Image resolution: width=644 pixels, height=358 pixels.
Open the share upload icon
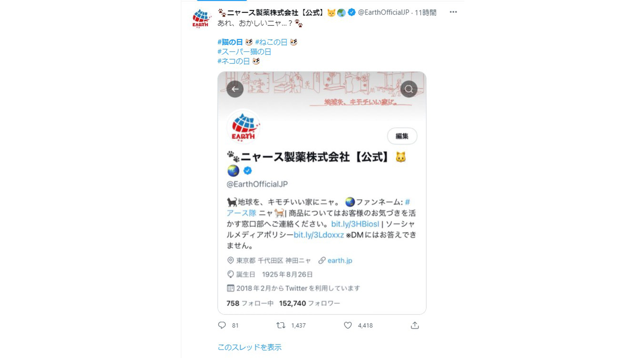point(415,325)
